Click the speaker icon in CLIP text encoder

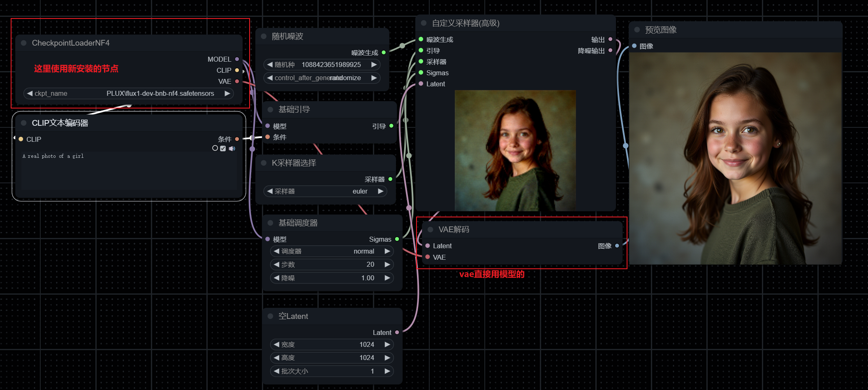[232, 148]
